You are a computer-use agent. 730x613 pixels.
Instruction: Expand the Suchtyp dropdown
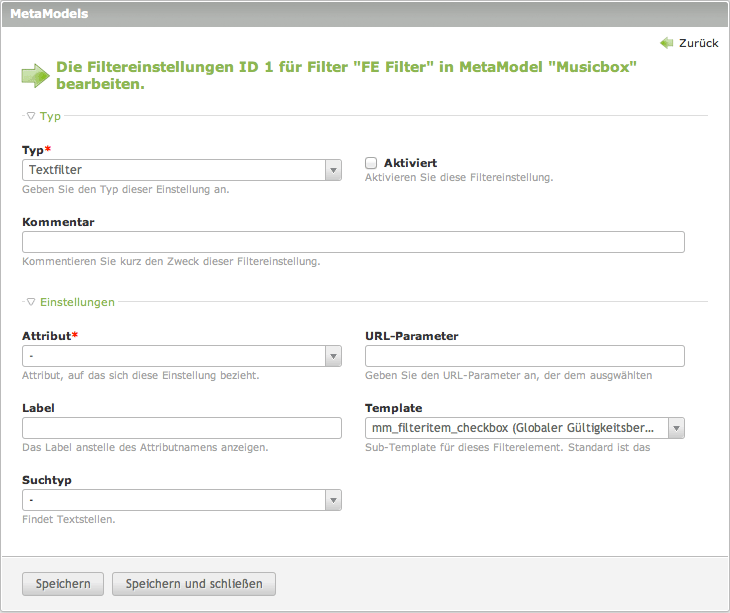pos(182,500)
